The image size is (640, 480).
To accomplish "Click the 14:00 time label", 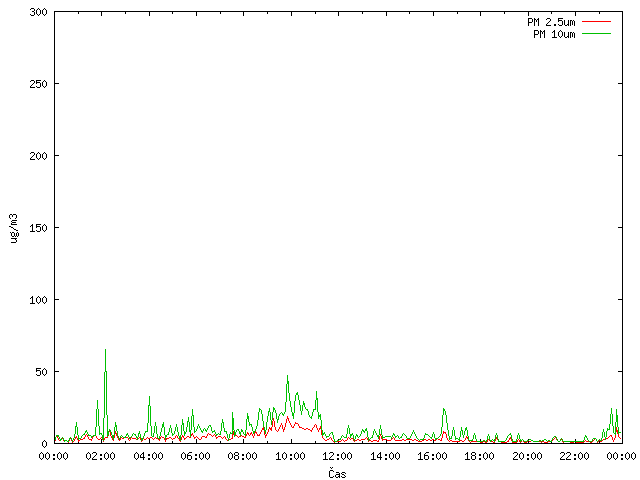I will [x=385, y=456].
